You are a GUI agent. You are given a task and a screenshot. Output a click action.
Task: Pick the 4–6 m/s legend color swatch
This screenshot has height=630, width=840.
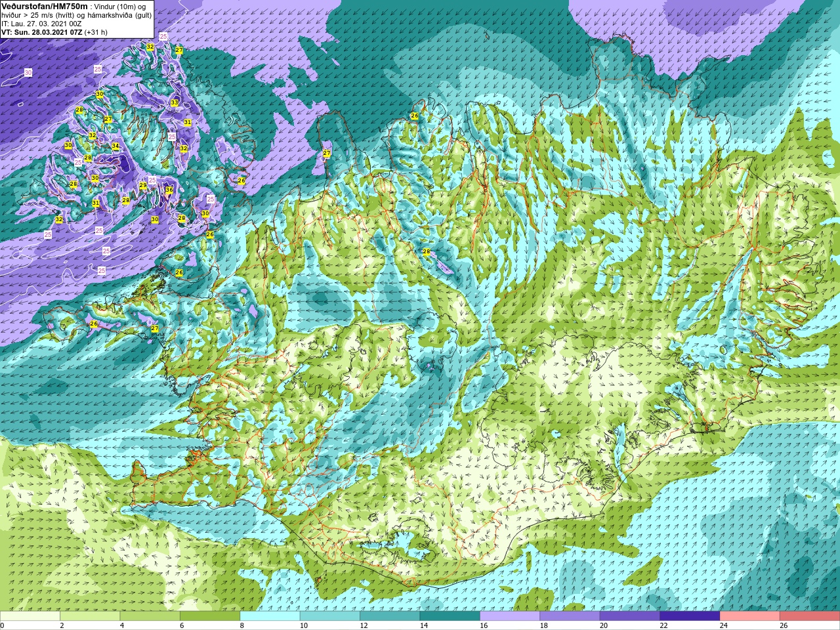point(150,616)
